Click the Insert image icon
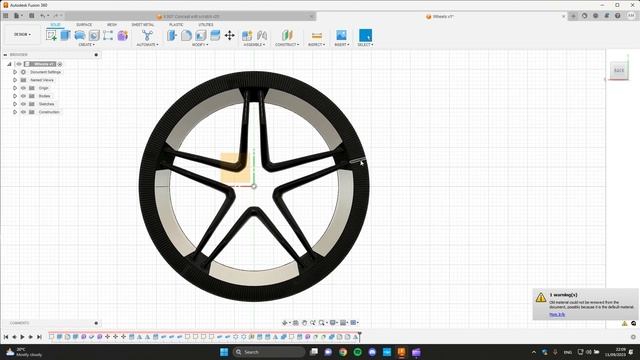640x360 pixels. pyautogui.click(x=341, y=36)
